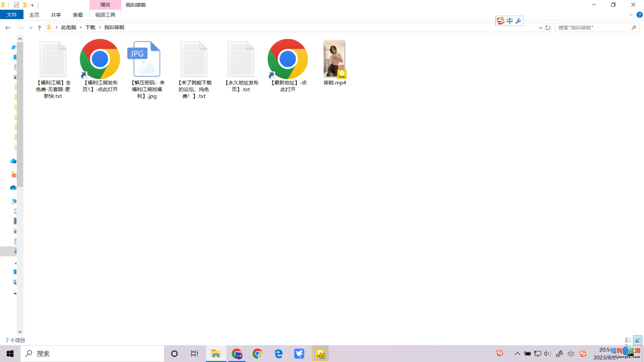Switch to large icons thumbnail view
This screenshot has height=362, width=644.
coord(637,340)
